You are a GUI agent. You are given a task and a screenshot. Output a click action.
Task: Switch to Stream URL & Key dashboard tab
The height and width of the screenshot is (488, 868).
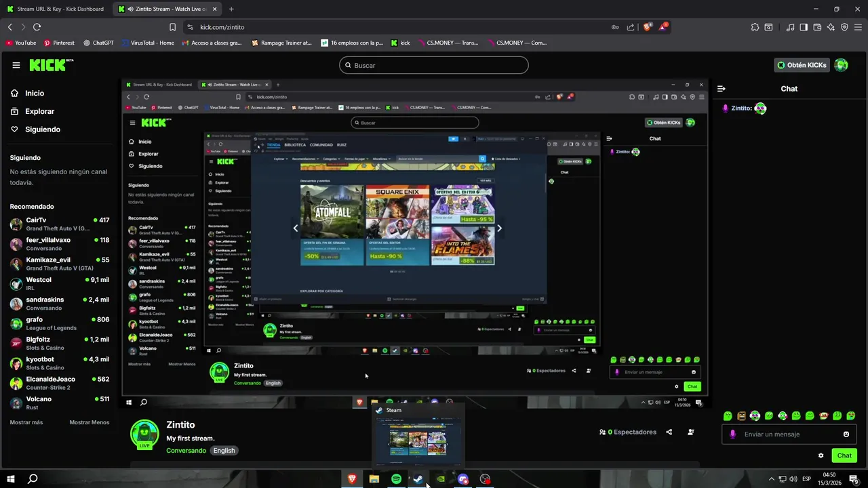click(57, 9)
